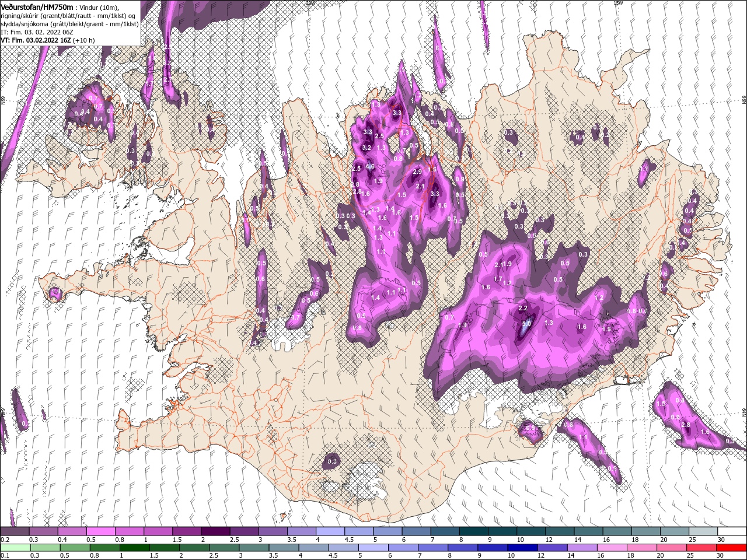Pick upper scale swatch between 0.5 and 0.8
Screen dimensions: 747x560
101,531
